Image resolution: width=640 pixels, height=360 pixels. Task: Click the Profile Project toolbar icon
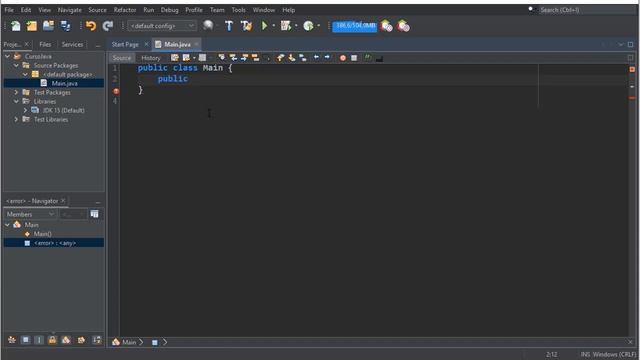(x=308, y=26)
